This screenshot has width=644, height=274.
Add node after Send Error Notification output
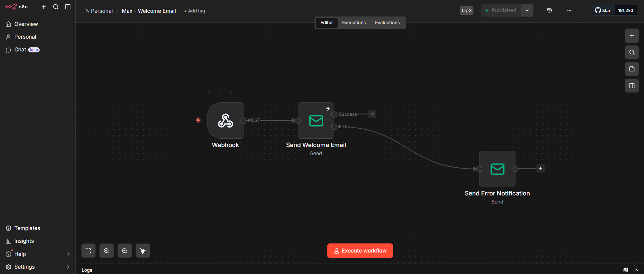(541, 169)
